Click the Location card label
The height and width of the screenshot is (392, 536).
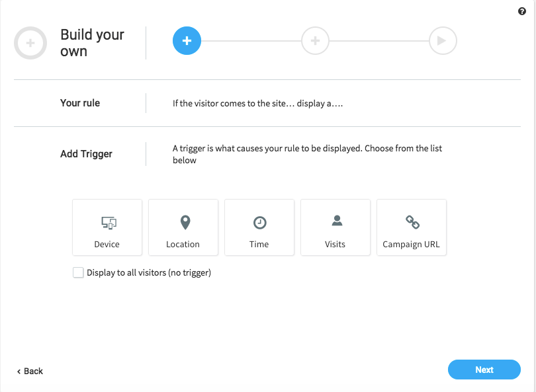click(183, 244)
